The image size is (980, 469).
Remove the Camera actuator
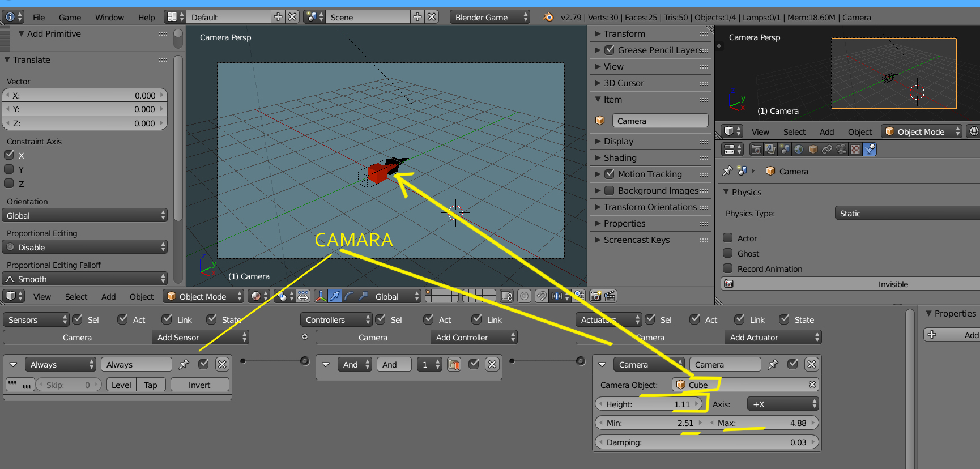[812, 364]
